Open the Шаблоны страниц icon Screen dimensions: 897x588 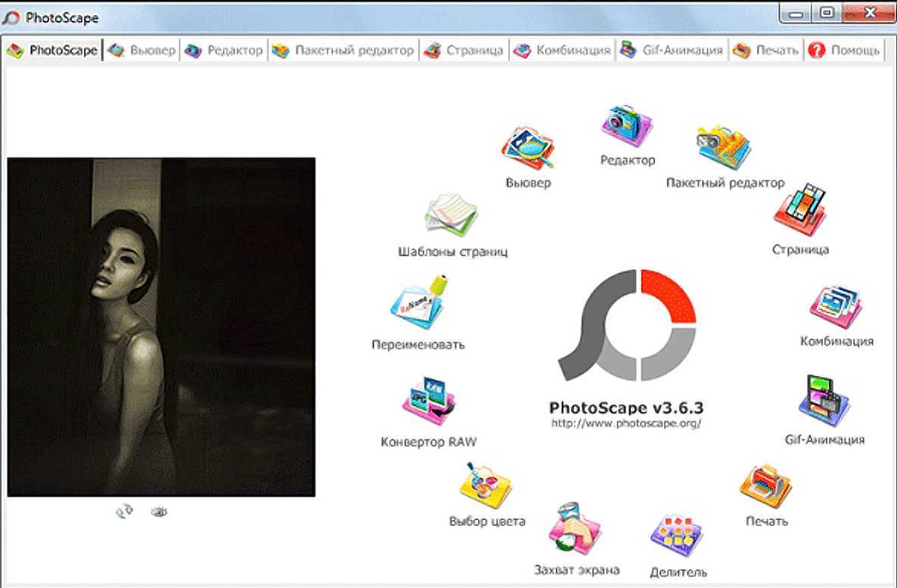(452, 216)
